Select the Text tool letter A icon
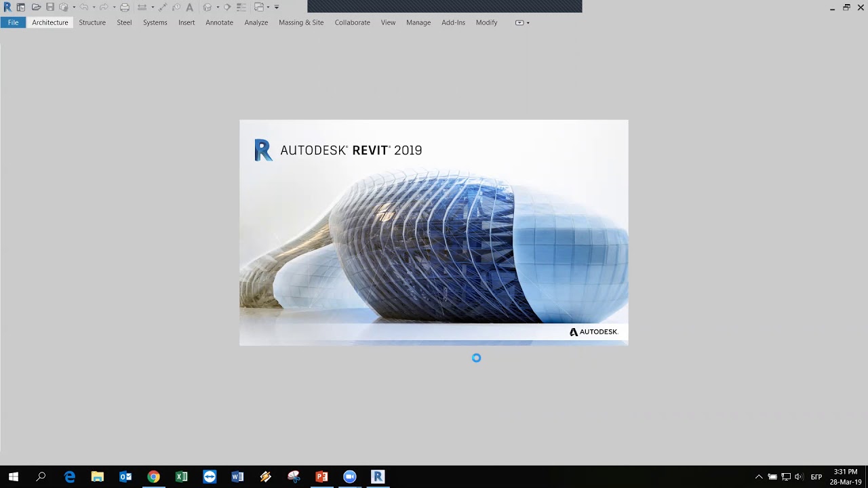 coord(190,7)
